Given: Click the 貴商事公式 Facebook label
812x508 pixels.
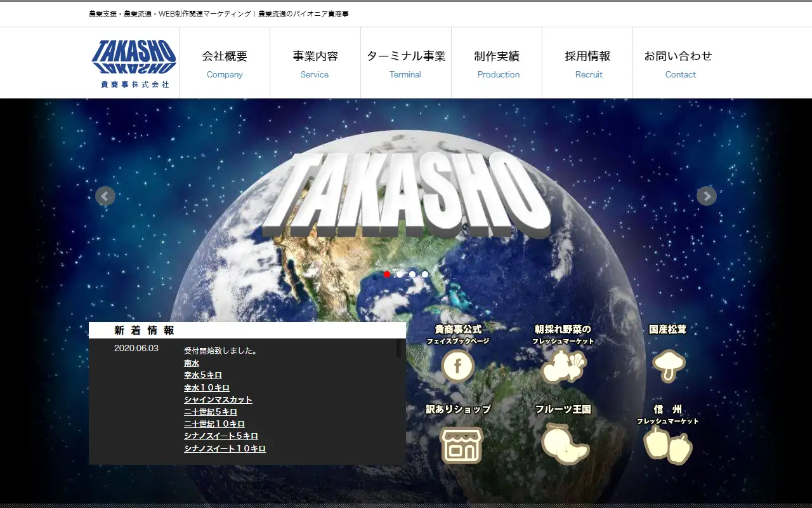Looking at the screenshot, I should tap(458, 330).
